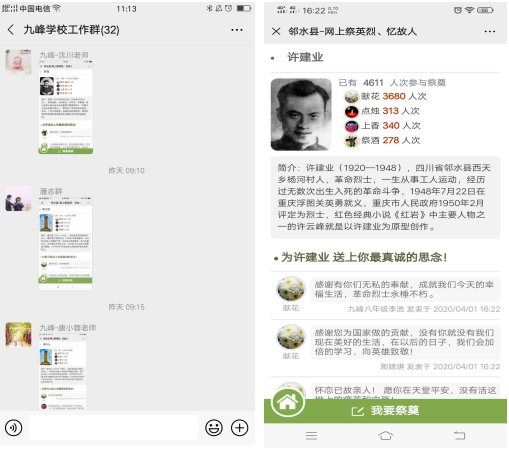
Task: Tap the Android home navigation icon
Action: point(385,435)
